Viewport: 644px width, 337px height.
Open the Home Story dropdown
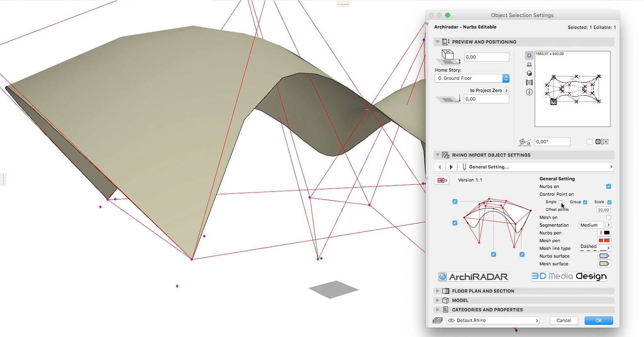(x=472, y=78)
